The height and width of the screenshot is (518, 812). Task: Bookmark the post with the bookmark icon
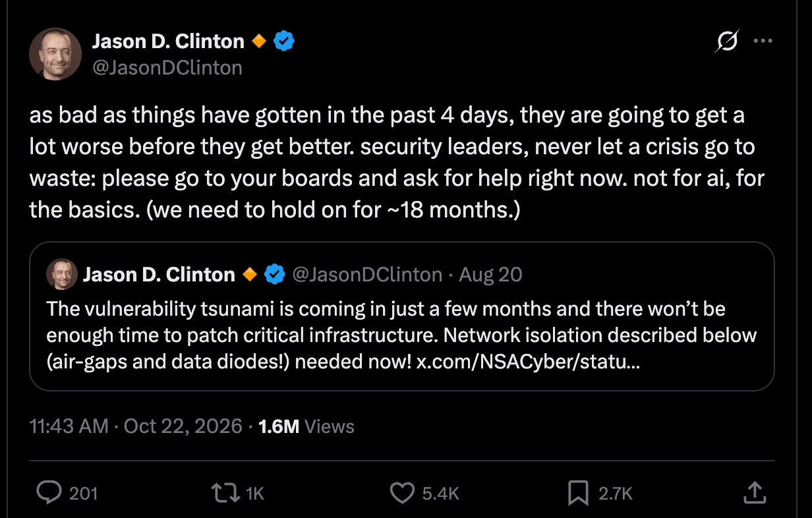click(x=578, y=492)
